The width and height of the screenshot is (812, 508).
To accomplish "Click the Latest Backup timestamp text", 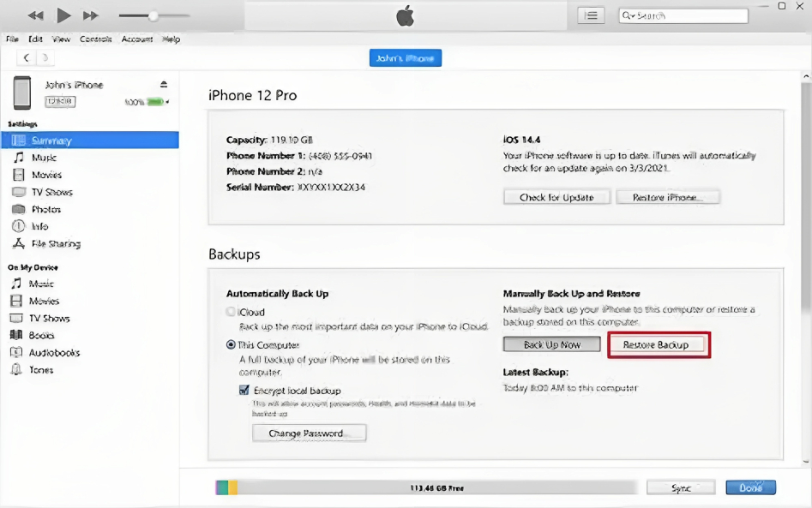I will coord(571,387).
